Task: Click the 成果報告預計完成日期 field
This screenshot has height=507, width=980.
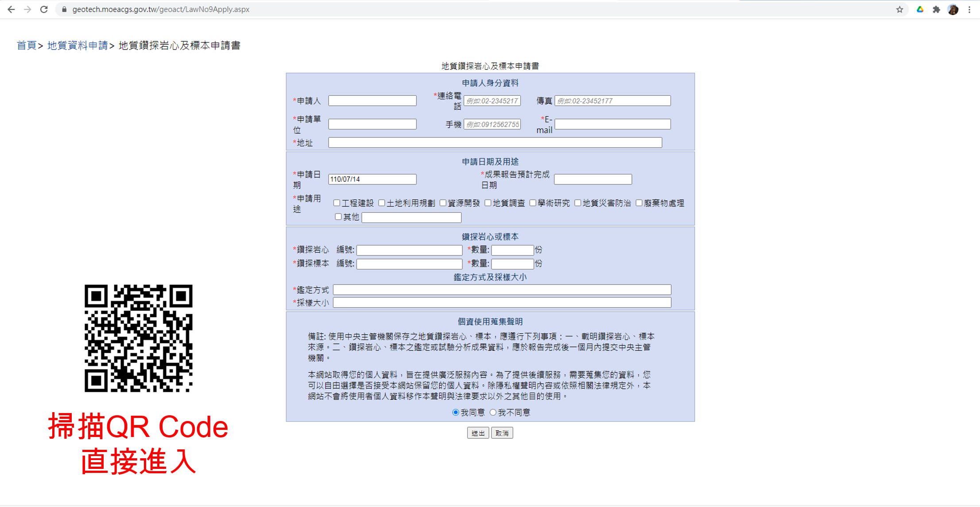Action: 593,179
